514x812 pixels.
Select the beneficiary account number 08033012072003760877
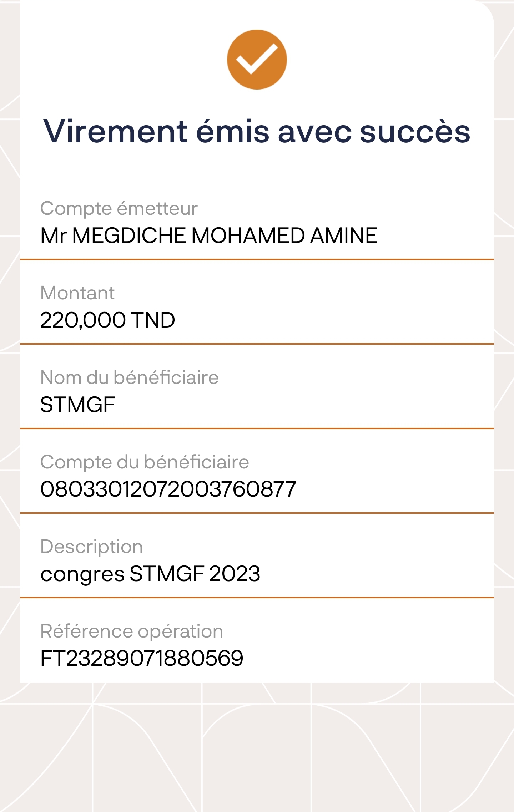click(x=168, y=489)
